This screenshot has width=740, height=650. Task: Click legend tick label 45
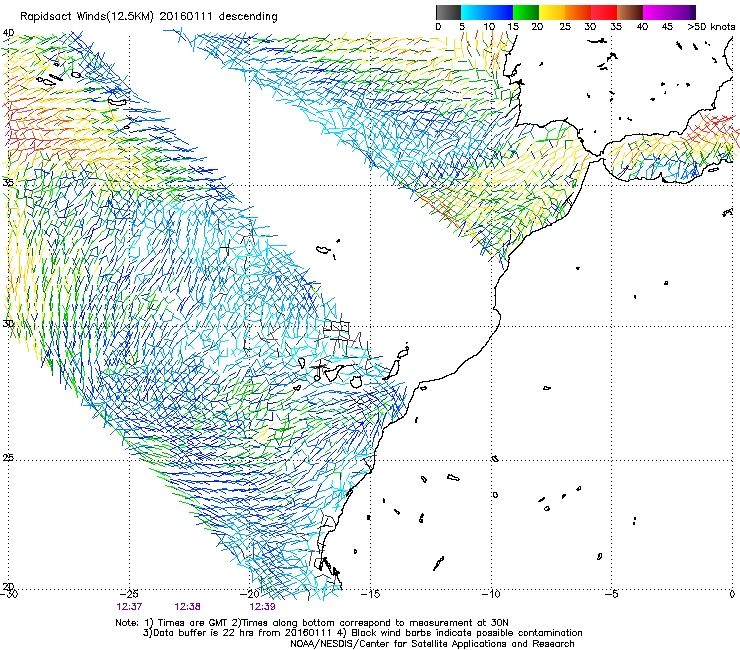(667, 27)
